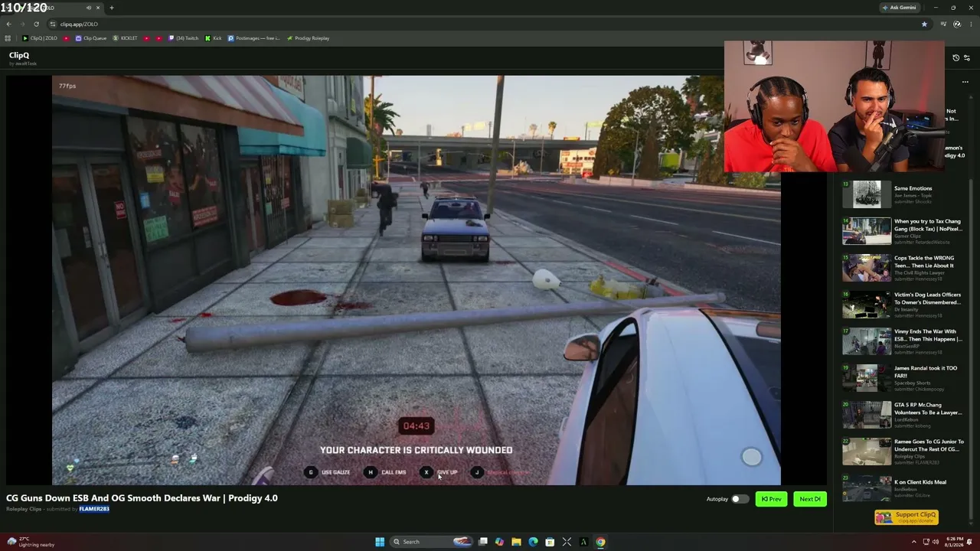Open the ClipQ logo in the page header

click(x=19, y=55)
